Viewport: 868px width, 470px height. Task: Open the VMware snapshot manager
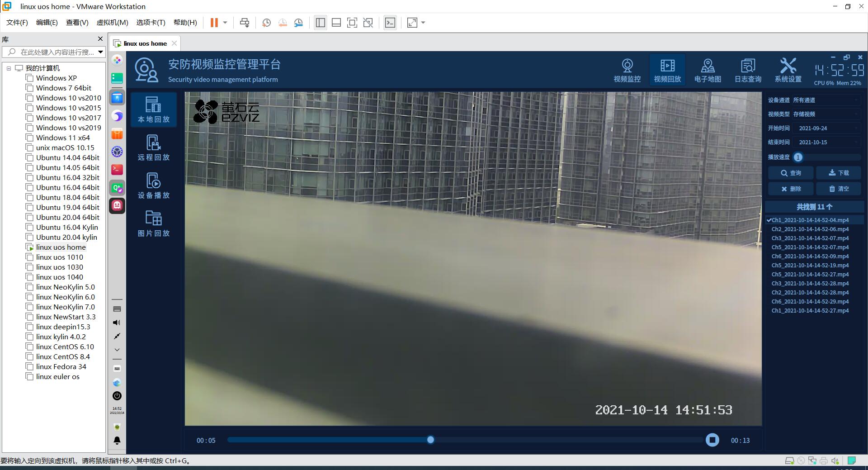298,23
